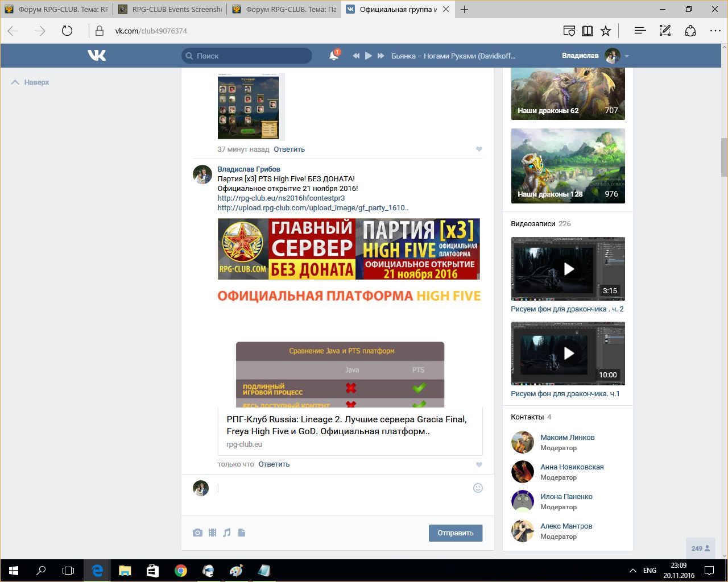This screenshot has width=728, height=582.
Task: Attach a video with film icon
Action: [x=212, y=533]
